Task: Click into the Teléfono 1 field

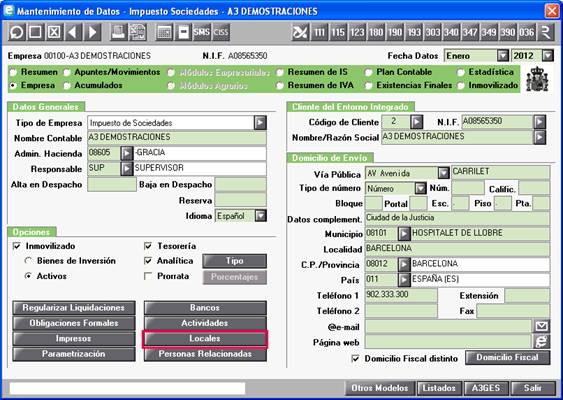Action: (x=401, y=296)
